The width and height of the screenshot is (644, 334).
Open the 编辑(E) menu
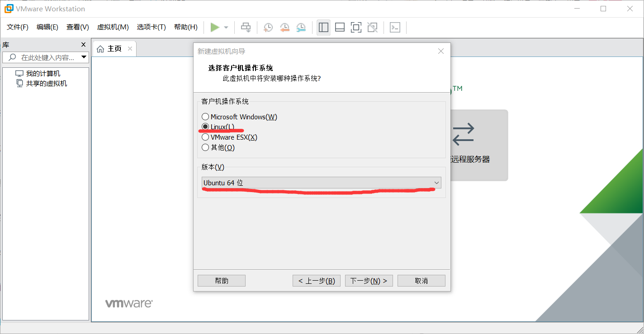pyautogui.click(x=47, y=27)
